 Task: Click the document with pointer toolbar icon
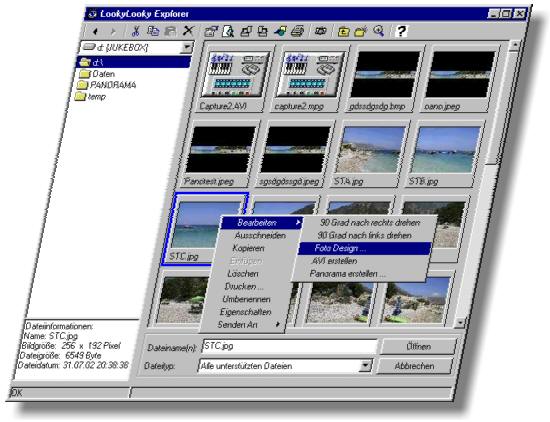point(229,31)
